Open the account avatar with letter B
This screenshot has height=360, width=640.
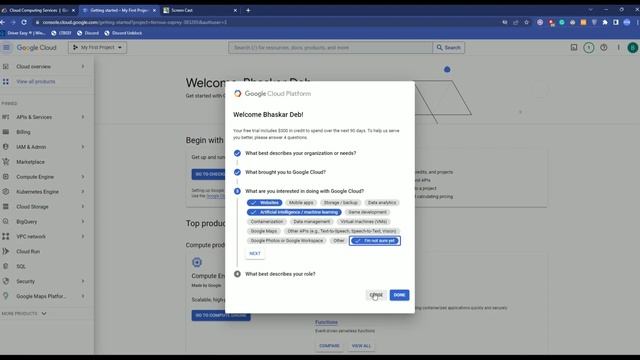(633, 48)
